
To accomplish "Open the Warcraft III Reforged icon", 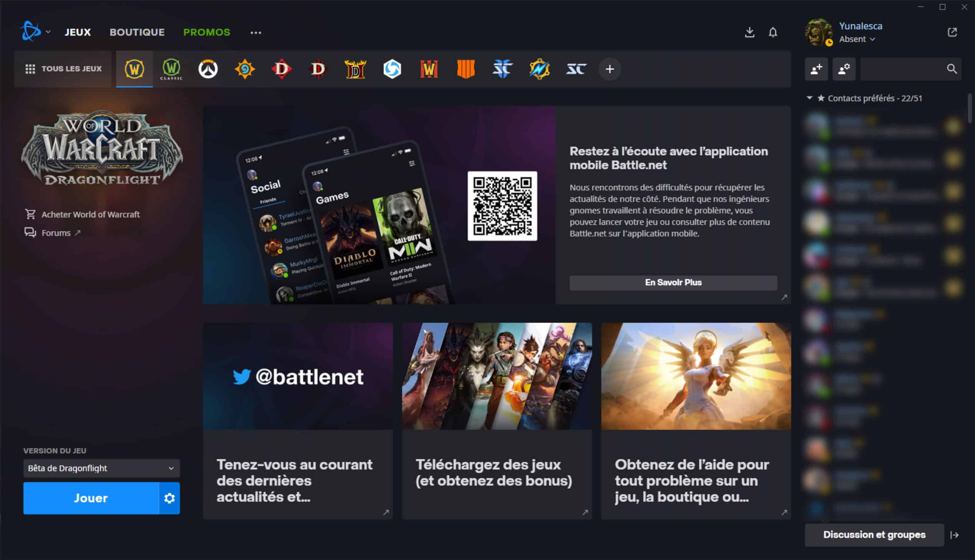I will tap(429, 69).
